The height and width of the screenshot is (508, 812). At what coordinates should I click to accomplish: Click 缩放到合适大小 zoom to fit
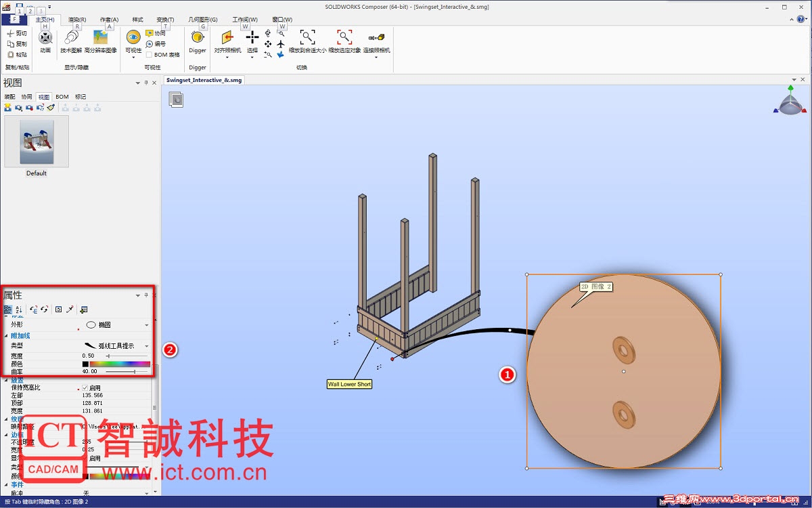click(308, 41)
